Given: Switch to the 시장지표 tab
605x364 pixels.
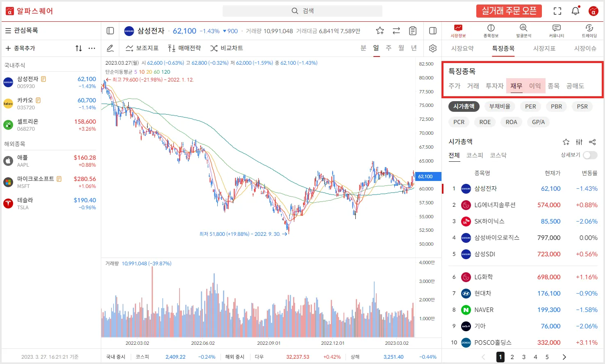Looking at the screenshot, I should coord(544,48).
